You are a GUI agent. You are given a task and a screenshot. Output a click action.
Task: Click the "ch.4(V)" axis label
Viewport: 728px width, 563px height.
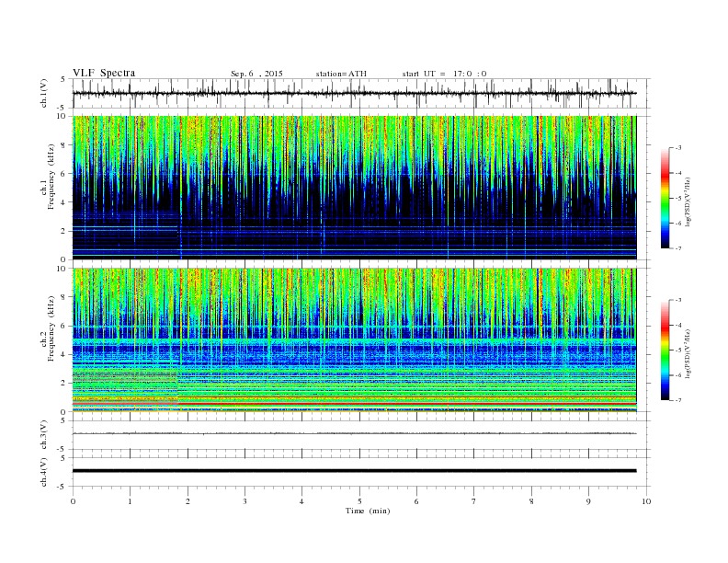tap(44, 472)
